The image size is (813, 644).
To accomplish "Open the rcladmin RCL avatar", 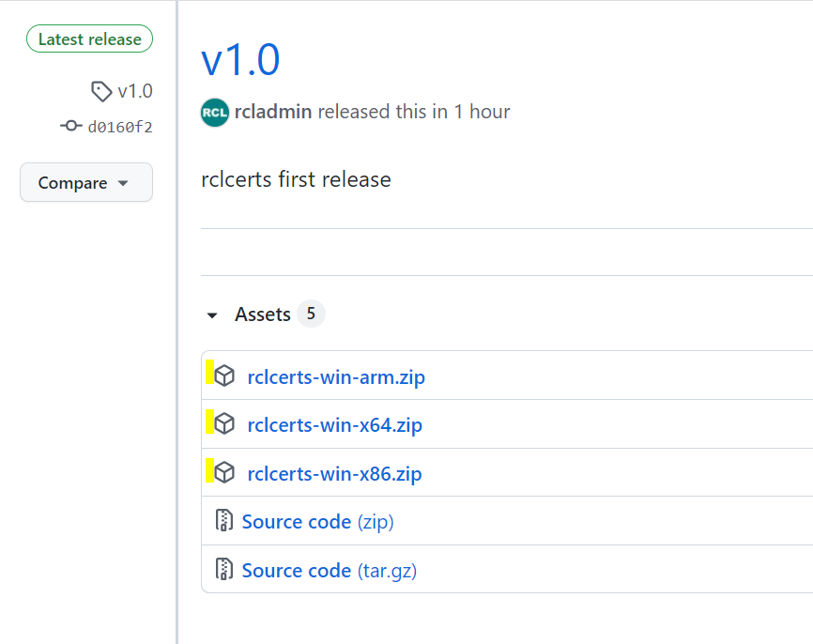I will pyautogui.click(x=215, y=113).
